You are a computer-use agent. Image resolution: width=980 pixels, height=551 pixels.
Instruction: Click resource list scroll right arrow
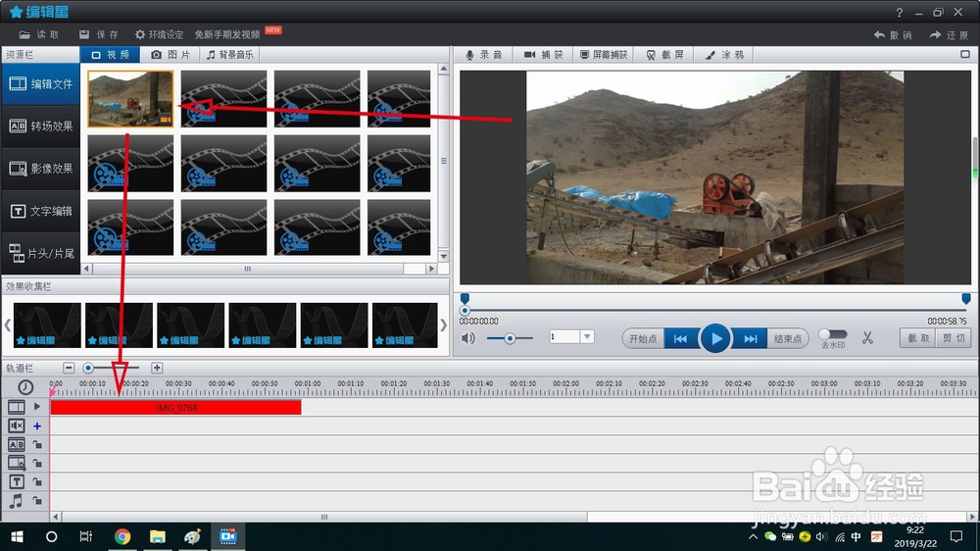[431, 269]
